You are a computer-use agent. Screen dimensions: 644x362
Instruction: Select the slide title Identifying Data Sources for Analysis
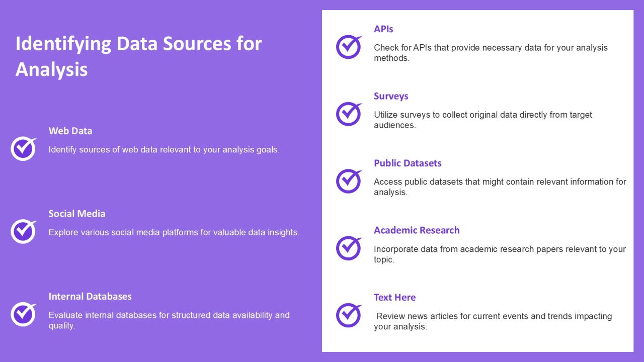[x=138, y=56]
